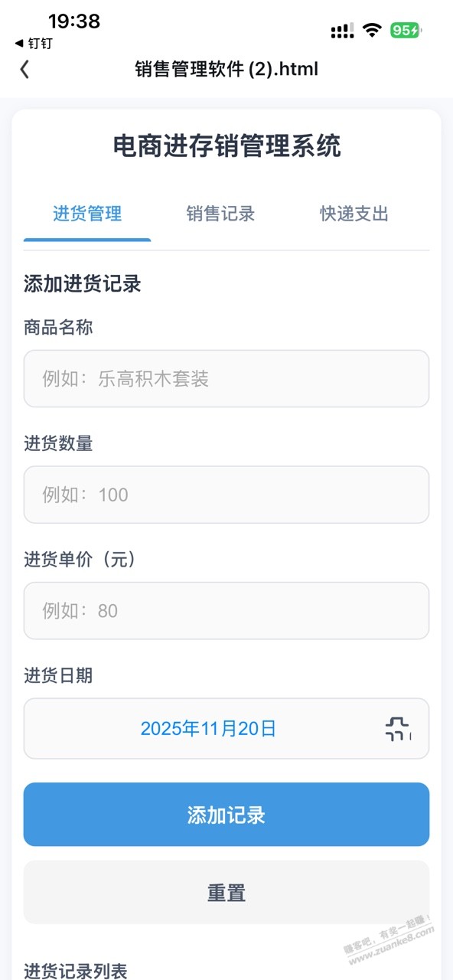Click the 进货数量 input field
This screenshot has width=453, height=980.
[226, 495]
